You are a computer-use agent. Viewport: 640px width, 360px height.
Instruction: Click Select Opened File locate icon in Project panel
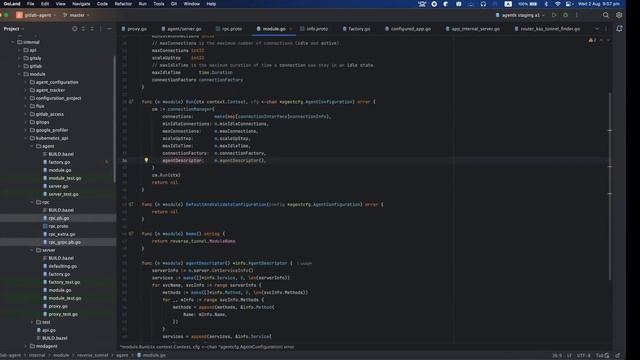tap(75, 29)
